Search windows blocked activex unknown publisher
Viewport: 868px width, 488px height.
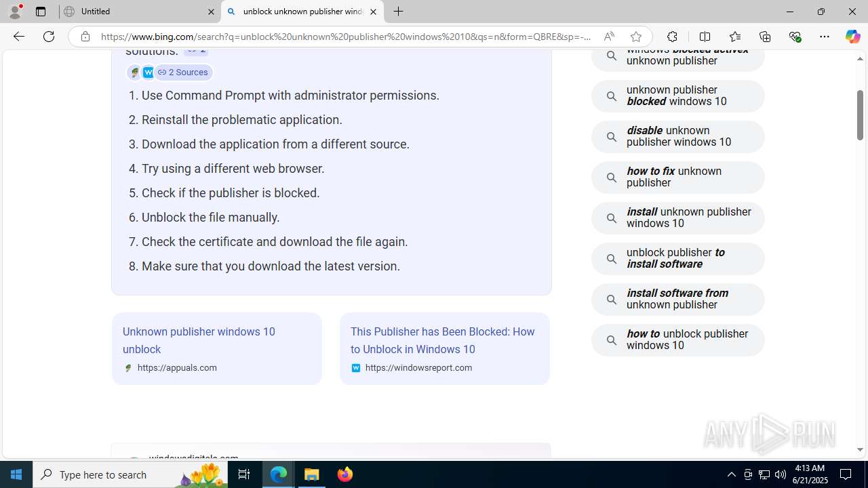677,58
